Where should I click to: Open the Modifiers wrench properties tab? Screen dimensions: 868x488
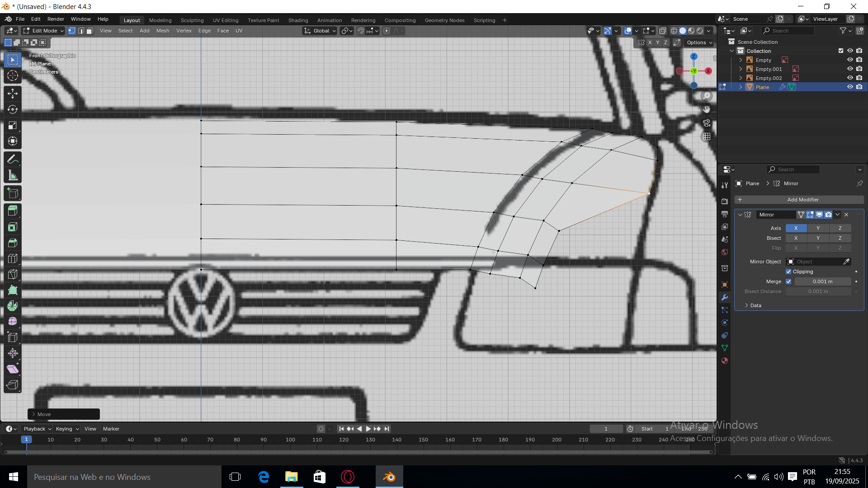725,297
